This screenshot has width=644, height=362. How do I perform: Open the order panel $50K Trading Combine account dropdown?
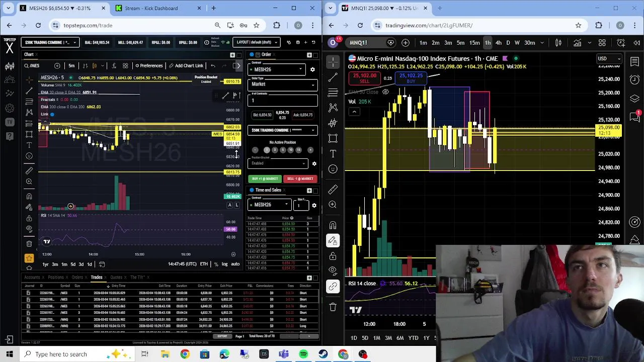[x=283, y=130]
